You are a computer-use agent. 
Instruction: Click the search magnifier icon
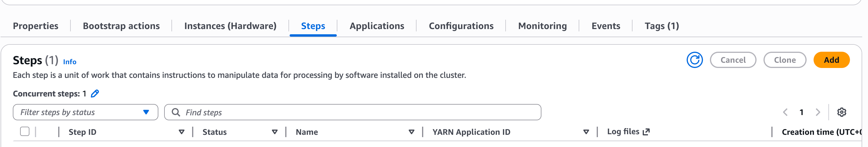pyautogui.click(x=176, y=112)
